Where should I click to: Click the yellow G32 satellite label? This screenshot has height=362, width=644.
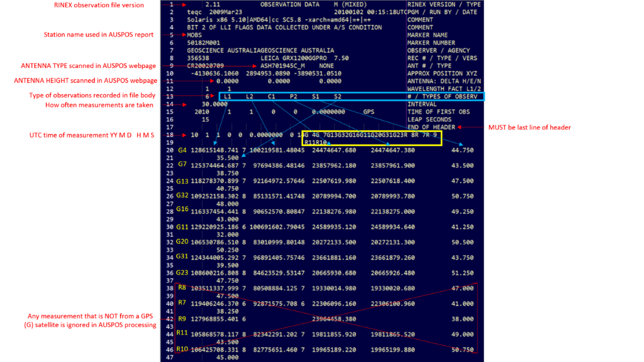[x=182, y=195]
